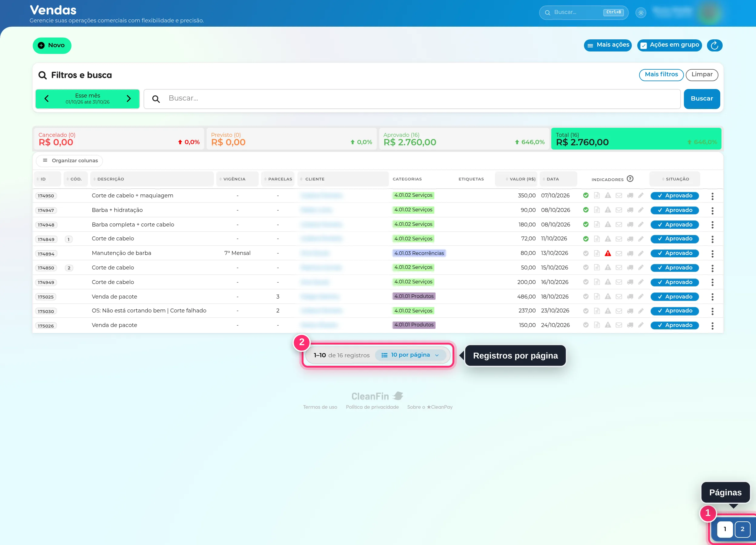The width and height of the screenshot is (756, 545).
Task: Click the Limpar button
Action: (702, 74)
